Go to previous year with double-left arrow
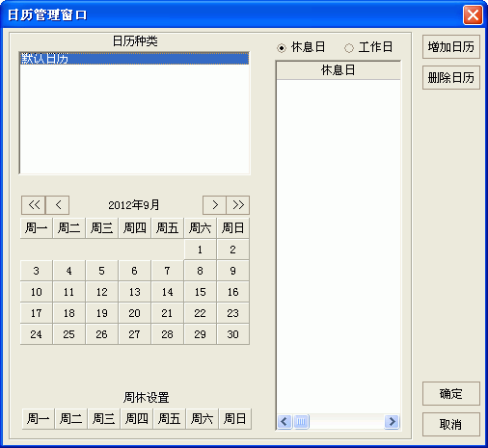488x448 pixels. tap(34, 205)
